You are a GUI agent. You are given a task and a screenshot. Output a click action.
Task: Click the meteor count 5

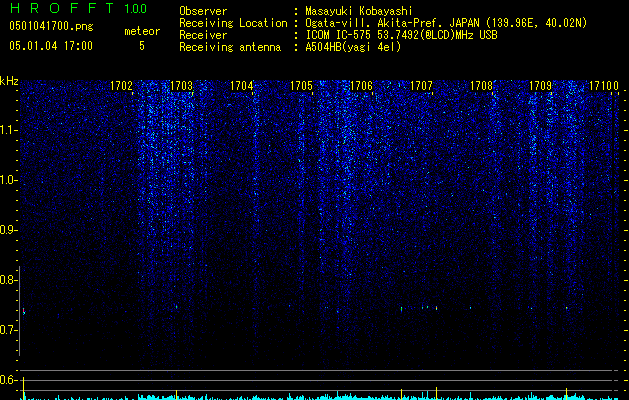point(142,46)
